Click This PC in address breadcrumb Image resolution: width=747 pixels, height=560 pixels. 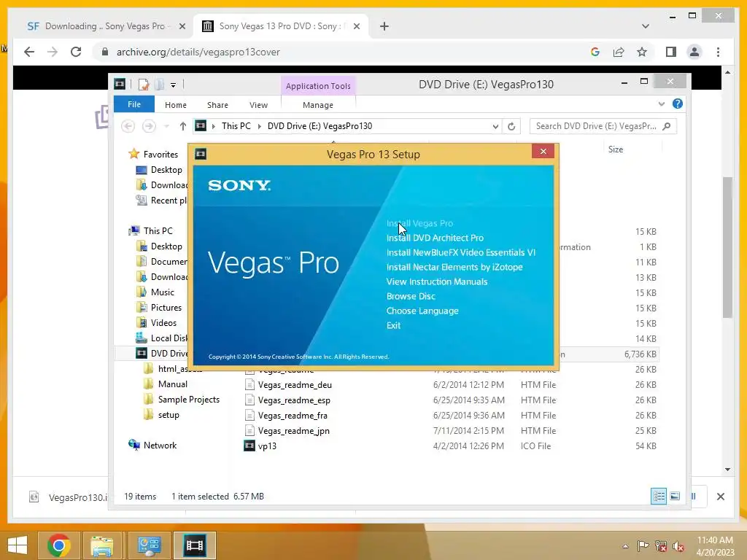[236, 126]
